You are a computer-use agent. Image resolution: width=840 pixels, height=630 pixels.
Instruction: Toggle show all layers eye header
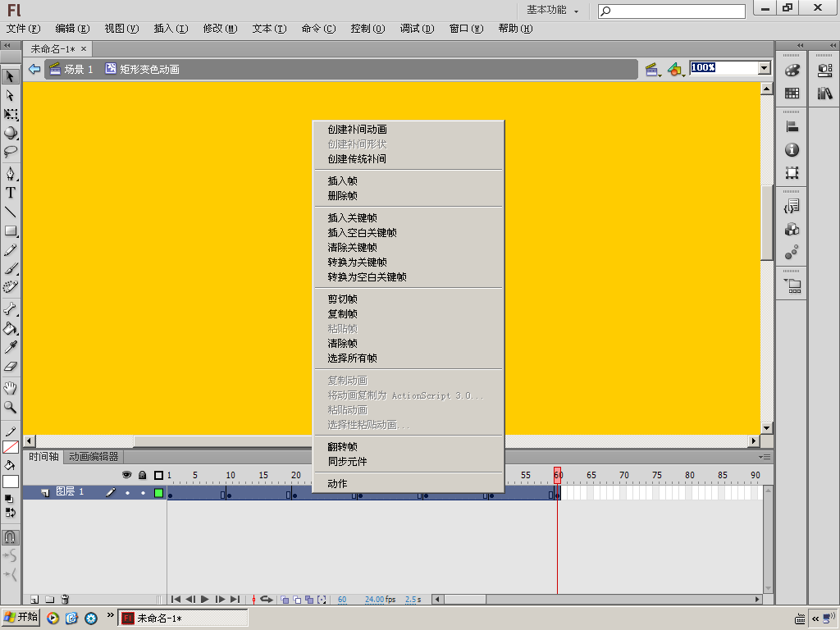(x=127, y=475)
